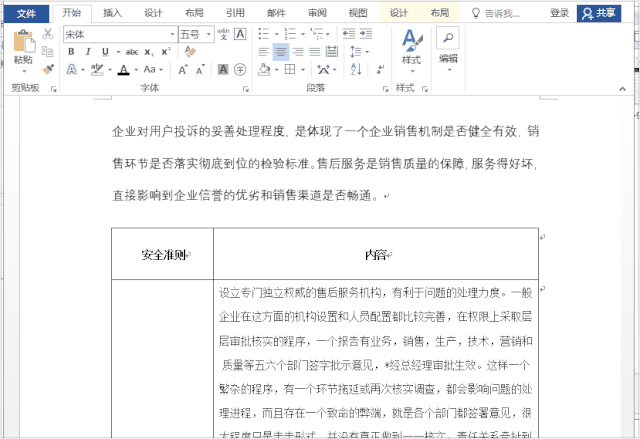Viewport: 640px width, 439px height.
Task: Copy selection using the copy icon
Action: tap(48, 51)
